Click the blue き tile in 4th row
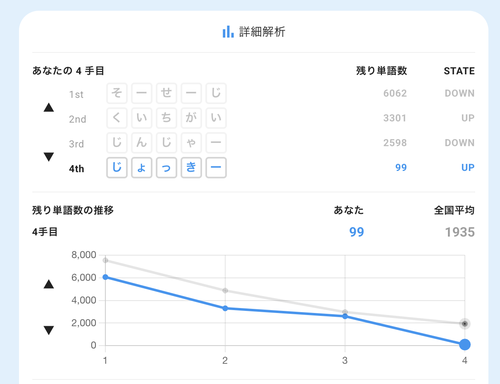The width and height of the screenshot is (500, 384). 191,167
